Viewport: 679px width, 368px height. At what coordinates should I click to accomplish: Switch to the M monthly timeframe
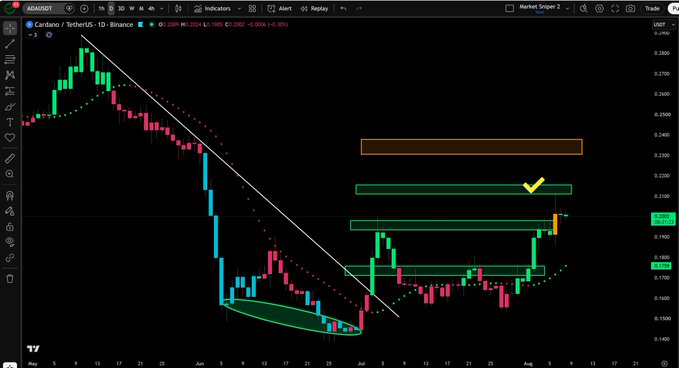tap(141, 8)
